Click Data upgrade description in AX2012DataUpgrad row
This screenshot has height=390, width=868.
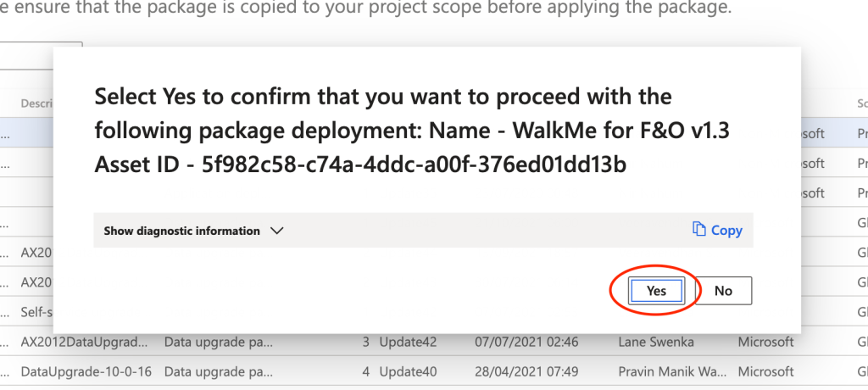pyautogui.click(x=219, y=343)
